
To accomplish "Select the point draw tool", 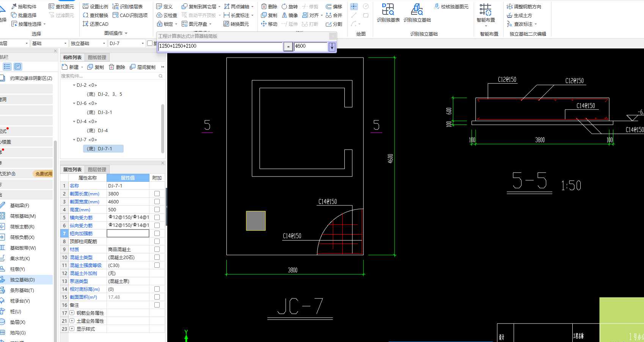I will point(354,6).
